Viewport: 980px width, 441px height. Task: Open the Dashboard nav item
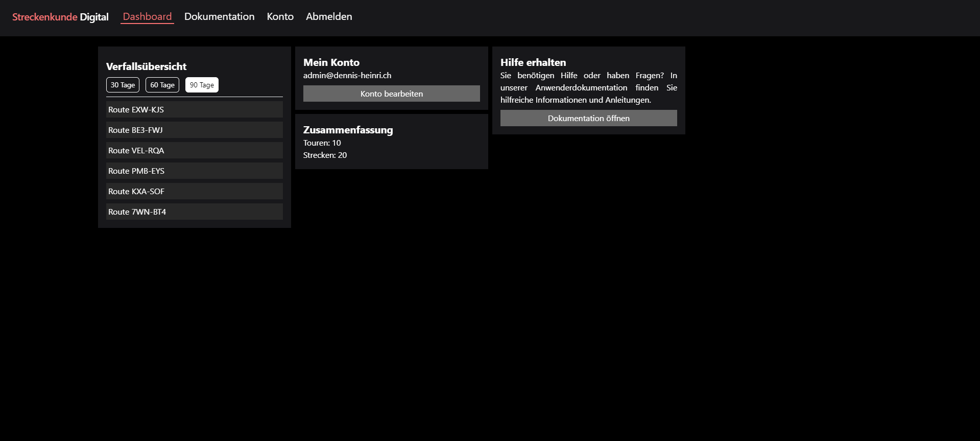pos(147,16)
